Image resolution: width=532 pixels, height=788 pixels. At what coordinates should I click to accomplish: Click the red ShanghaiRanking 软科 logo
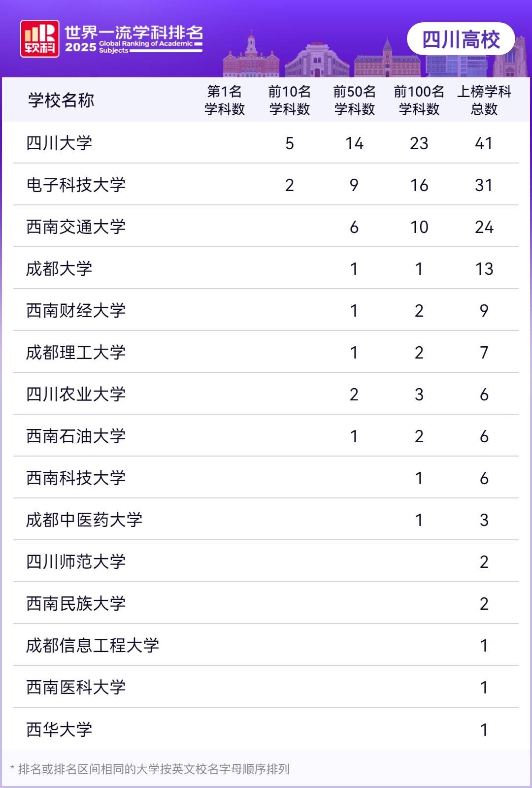click(39, 39)
